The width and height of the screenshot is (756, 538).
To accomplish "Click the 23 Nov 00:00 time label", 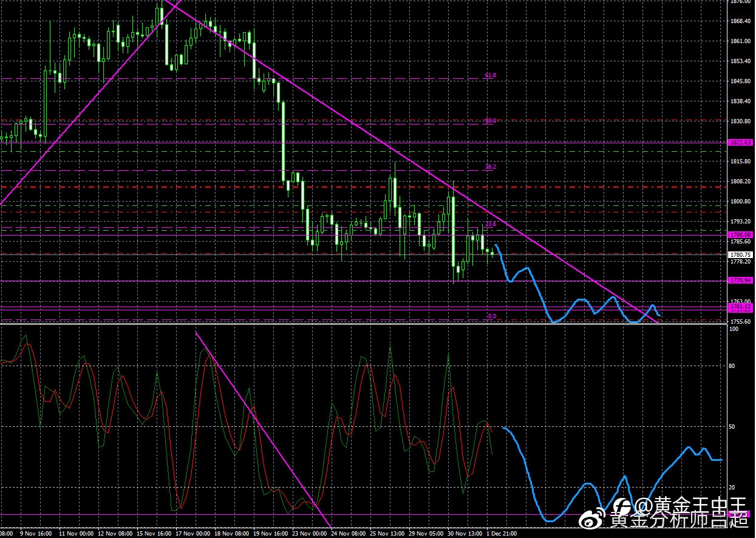I will [310, 534].
